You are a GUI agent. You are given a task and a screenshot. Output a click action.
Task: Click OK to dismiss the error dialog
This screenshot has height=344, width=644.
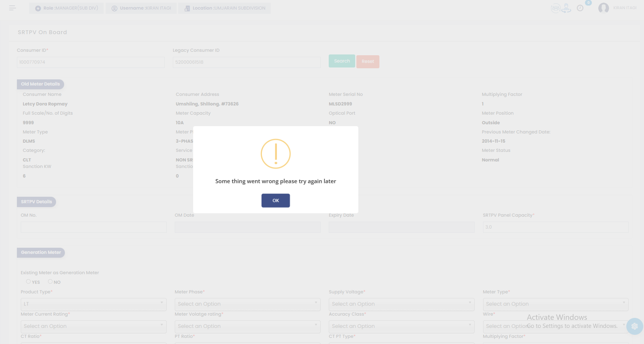[276, 201]
